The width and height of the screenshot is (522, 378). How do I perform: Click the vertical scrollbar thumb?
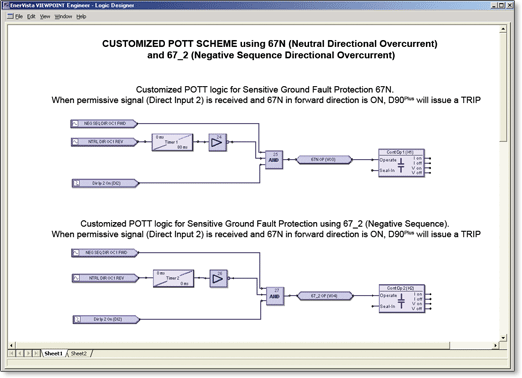pyautogui.click(x=503, y=87)
